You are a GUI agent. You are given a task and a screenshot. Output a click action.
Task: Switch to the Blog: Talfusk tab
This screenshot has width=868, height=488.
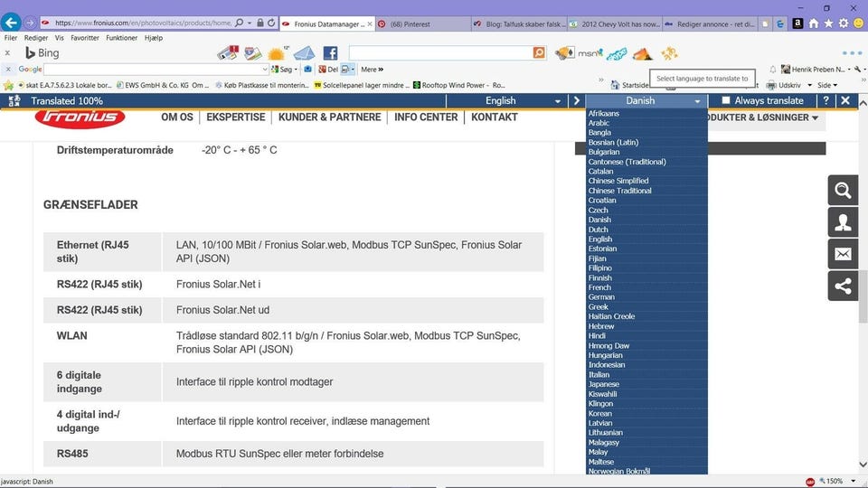click(x=520, y=23)
